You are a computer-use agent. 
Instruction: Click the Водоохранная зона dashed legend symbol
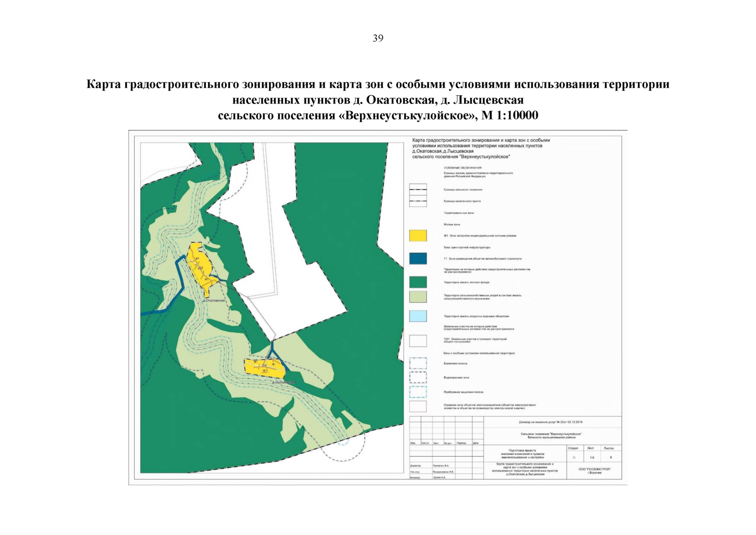point(417,378)
